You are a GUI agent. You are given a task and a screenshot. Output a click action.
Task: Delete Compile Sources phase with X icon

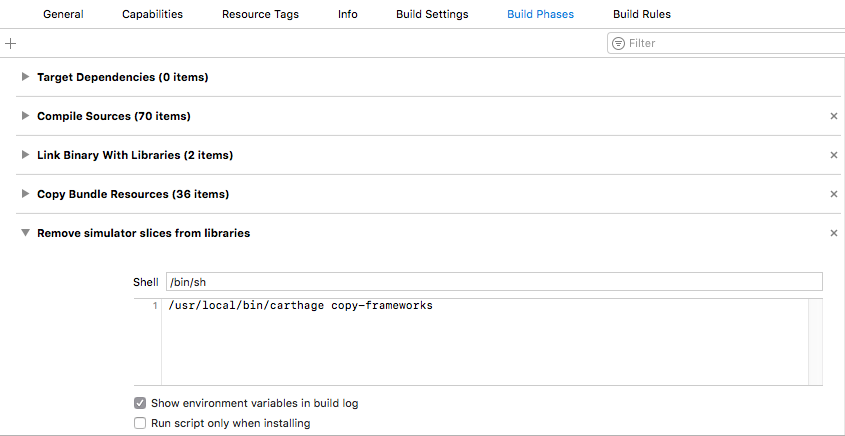pos(834,116)
